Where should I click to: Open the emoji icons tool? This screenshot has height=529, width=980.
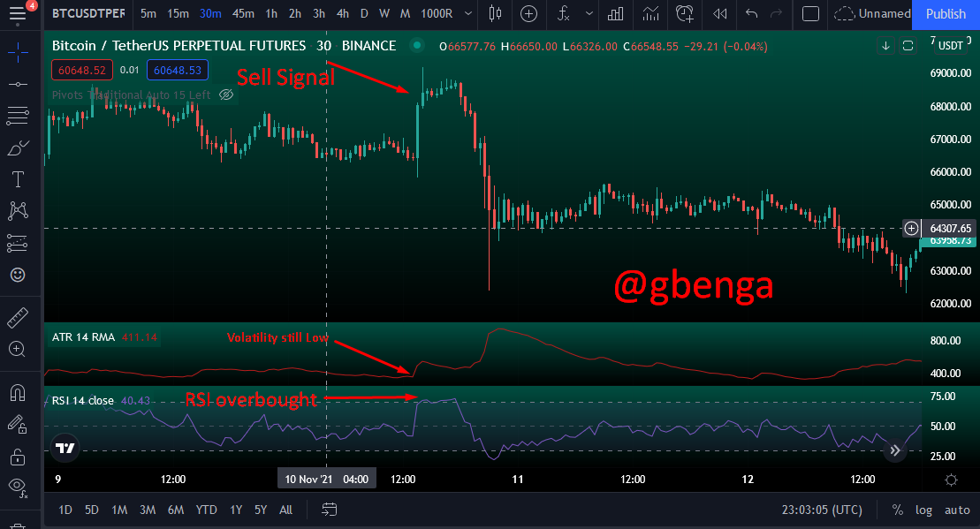tap(18, 275)
